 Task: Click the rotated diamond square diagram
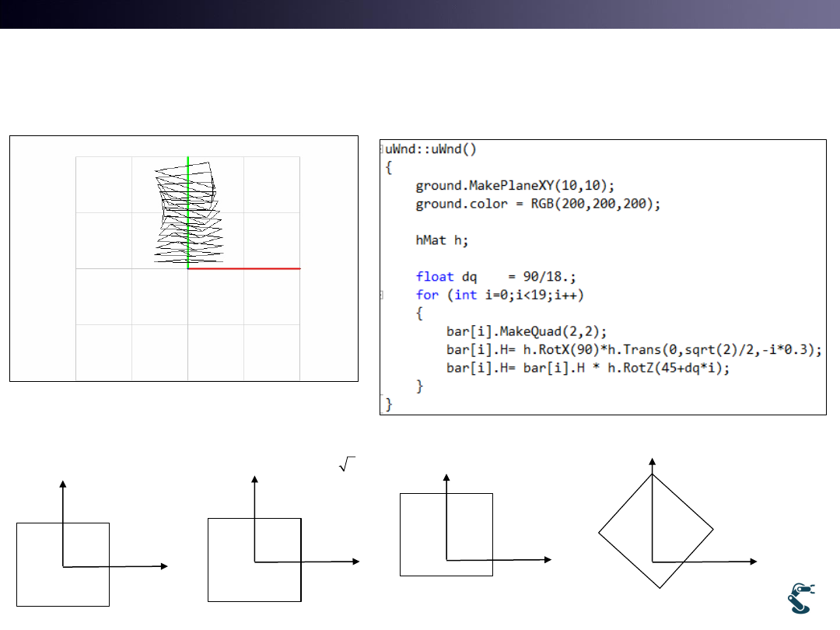point(656,531)
